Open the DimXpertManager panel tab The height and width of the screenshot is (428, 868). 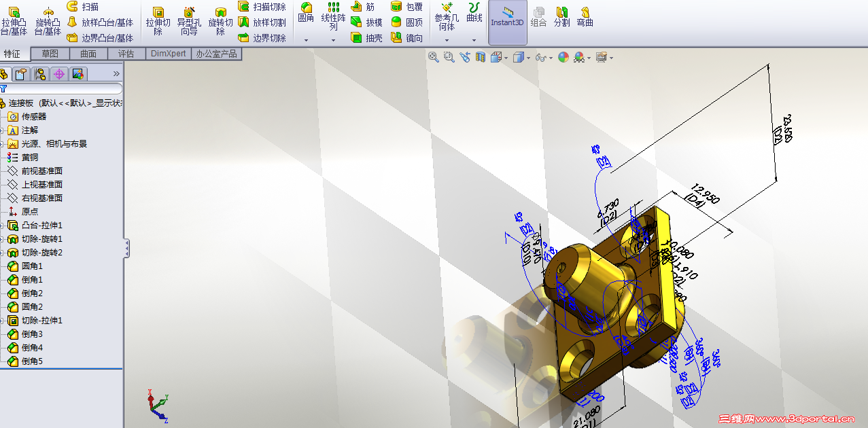[59, 74]
